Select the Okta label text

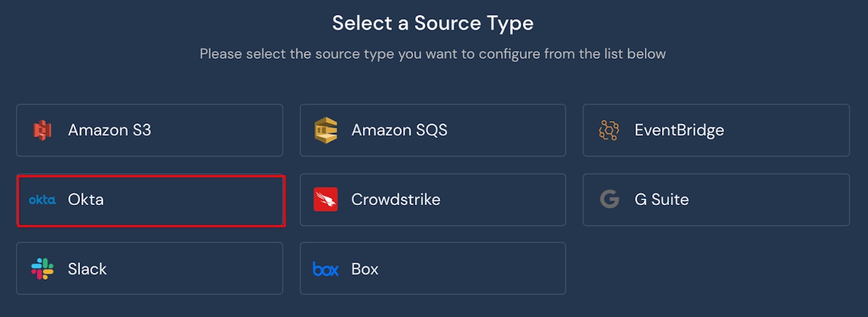coord(86,199)
